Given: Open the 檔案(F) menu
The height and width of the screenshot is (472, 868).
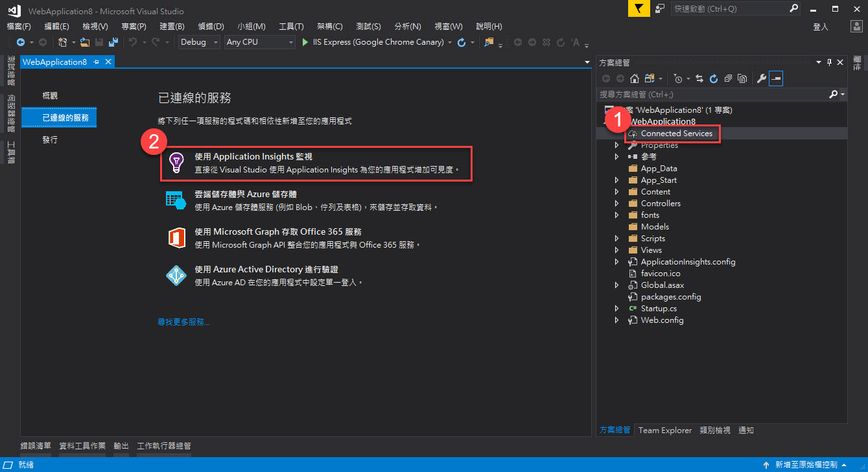Looking at the screenshot, I should click(x=19, y=27).
